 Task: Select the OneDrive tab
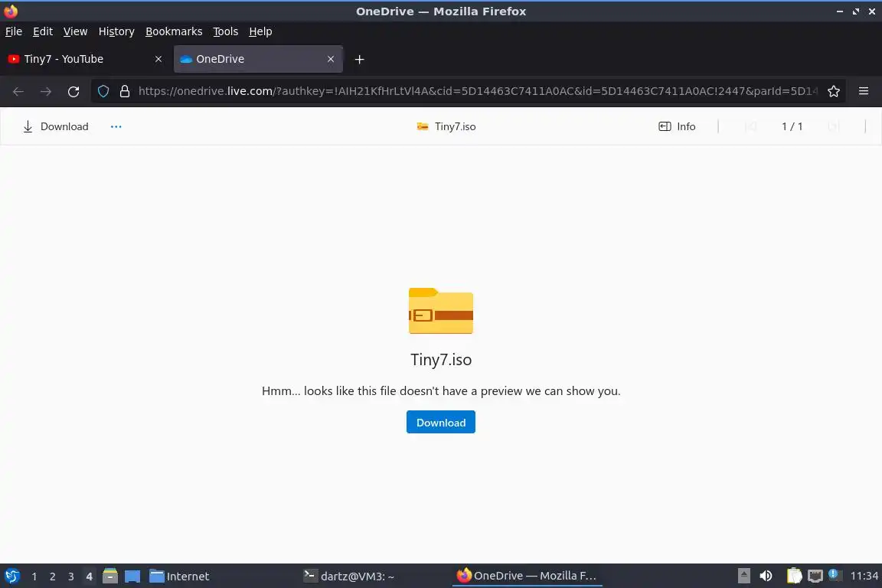pos(258,59)
